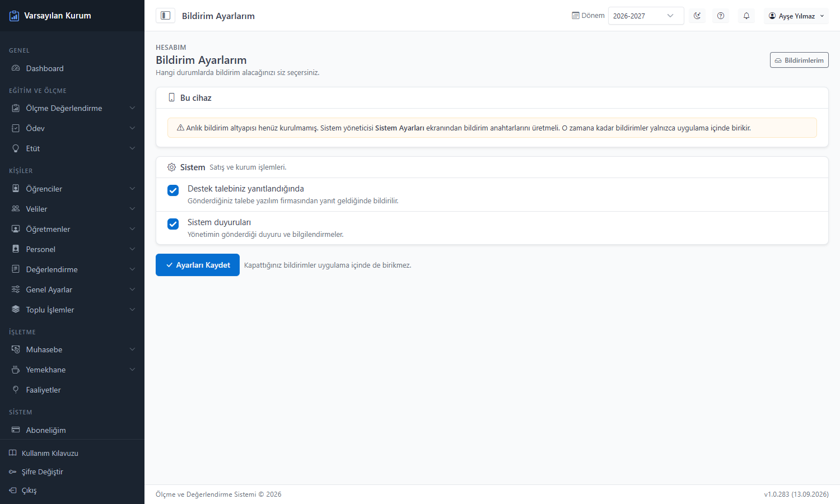The width and height of the screenshot is (840, 504).
Task: Click the Bildirim Ayarlarım page heading
Action: point(201,60)
